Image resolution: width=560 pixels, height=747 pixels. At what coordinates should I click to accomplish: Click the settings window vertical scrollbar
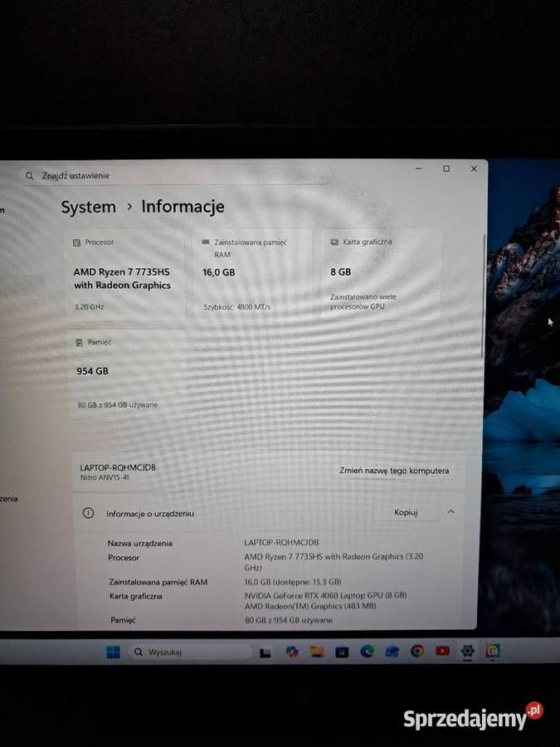coord(485,295)
